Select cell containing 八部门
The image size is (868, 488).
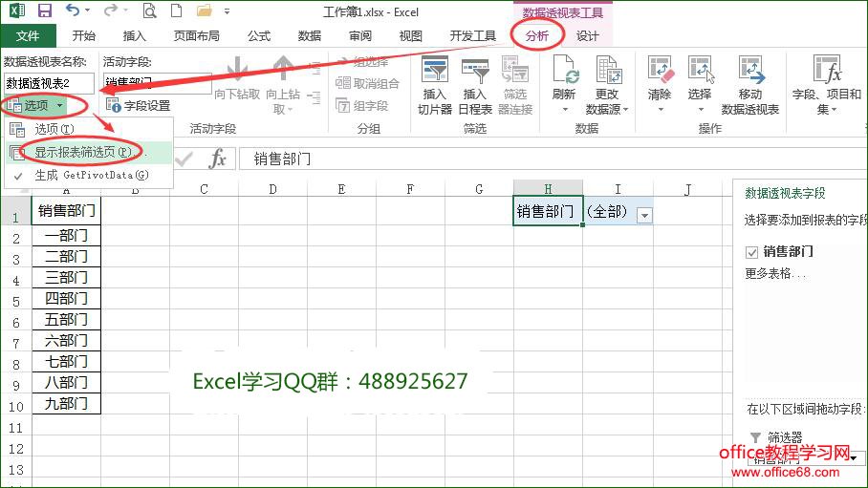[66, 383]
